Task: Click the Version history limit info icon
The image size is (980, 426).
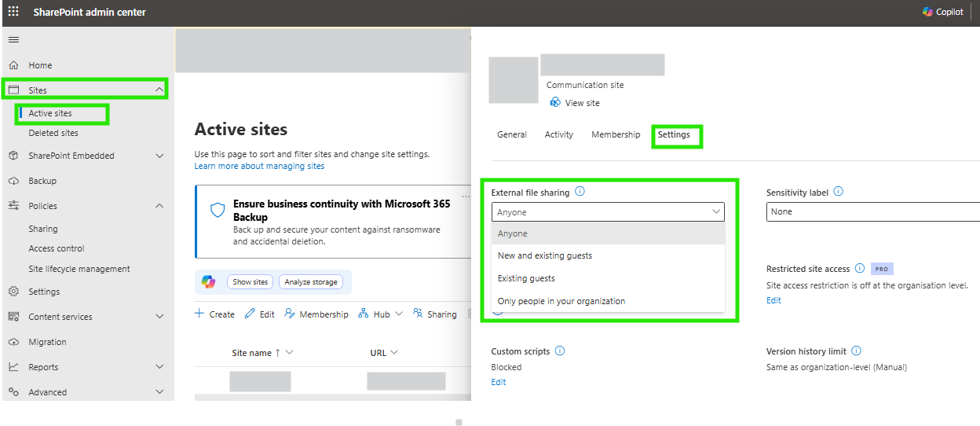Action: pos(856,351)
